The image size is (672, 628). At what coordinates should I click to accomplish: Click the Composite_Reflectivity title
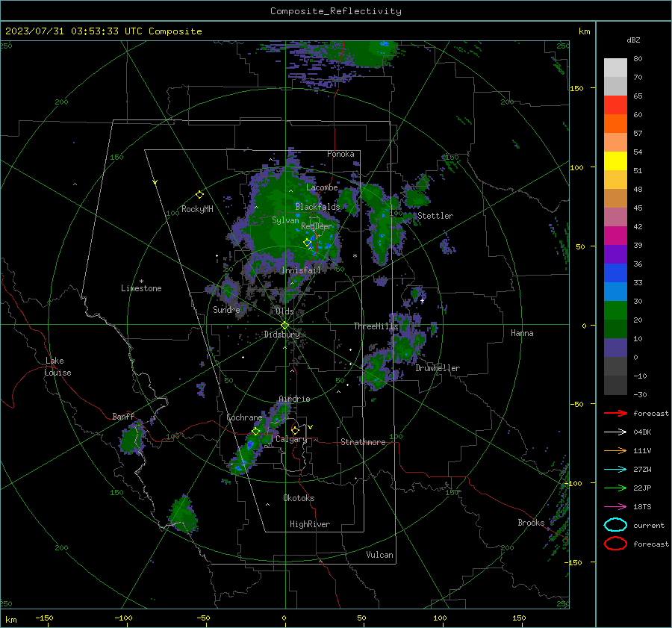(x=336, y=11)
